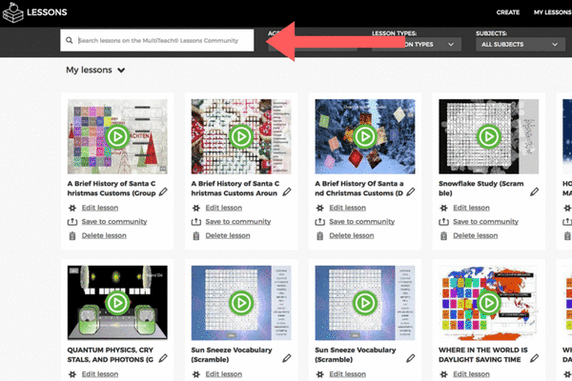Click Delete lesson for Santa Customs (Group
The height and width of the screenshot is (381, 572).
(104, 236)
